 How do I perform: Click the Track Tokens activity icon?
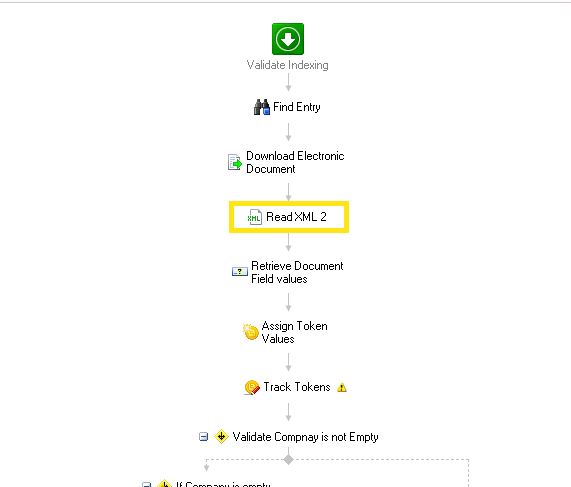pos(252,387)
